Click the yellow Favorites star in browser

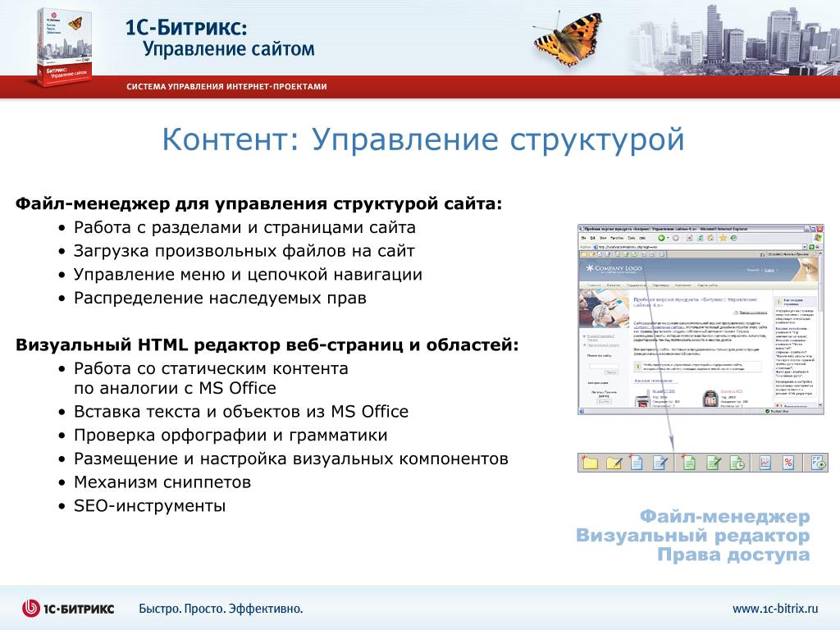723,238
